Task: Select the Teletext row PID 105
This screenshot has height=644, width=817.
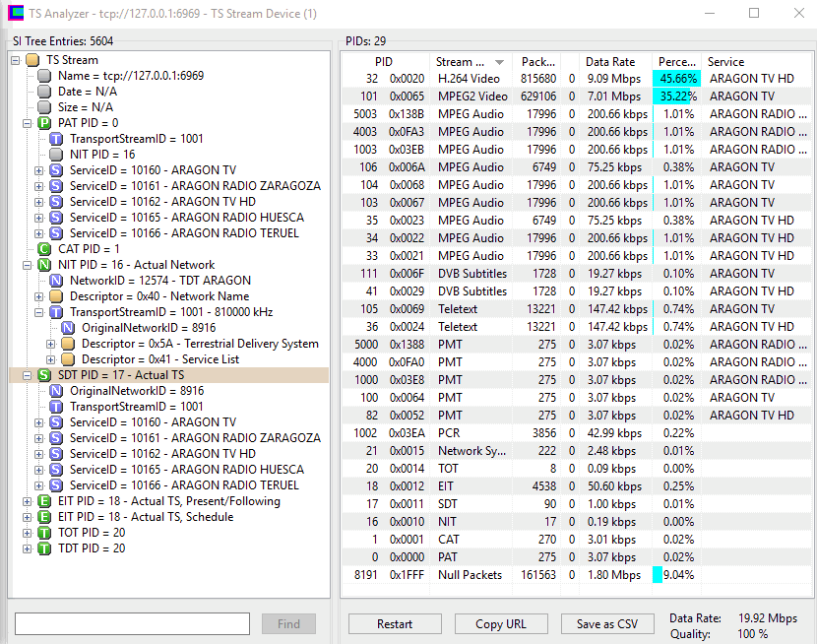Action: [576, 309]
